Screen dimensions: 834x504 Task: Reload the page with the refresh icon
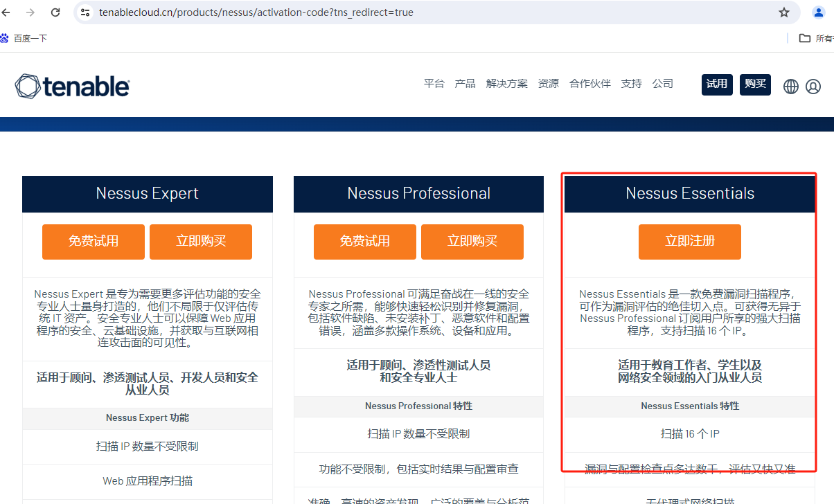[56, 12]
